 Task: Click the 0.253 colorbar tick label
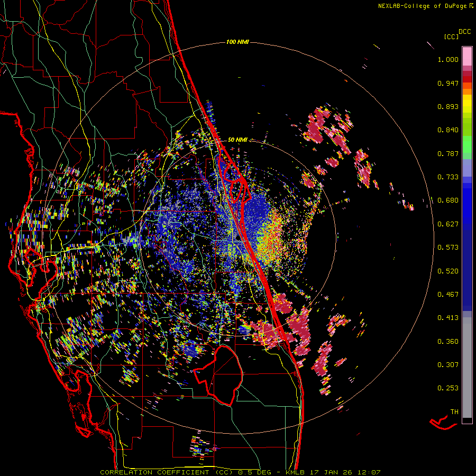[x=448, y=388]
